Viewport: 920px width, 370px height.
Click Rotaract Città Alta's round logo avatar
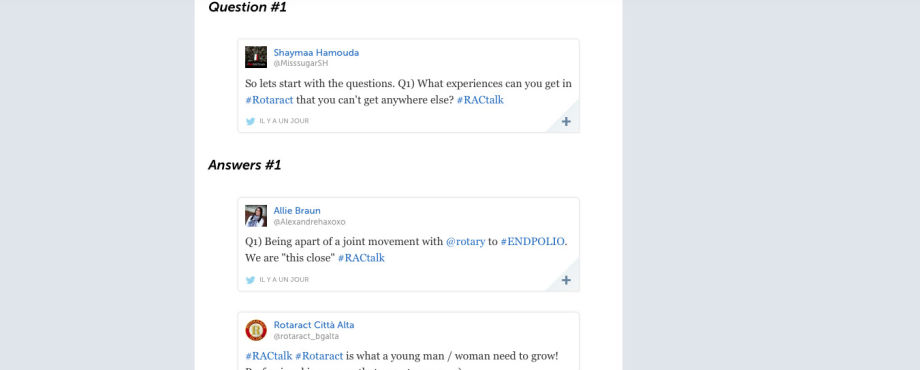point(256,330)
